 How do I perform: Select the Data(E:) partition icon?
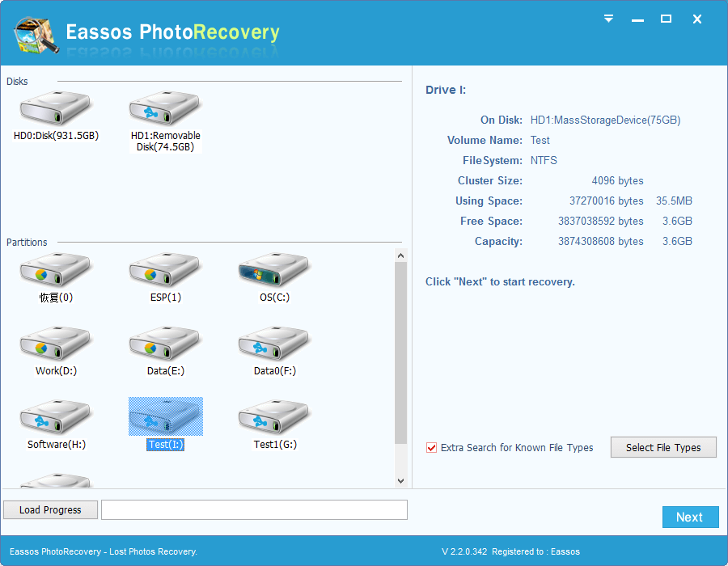click(x=165, y=344)
